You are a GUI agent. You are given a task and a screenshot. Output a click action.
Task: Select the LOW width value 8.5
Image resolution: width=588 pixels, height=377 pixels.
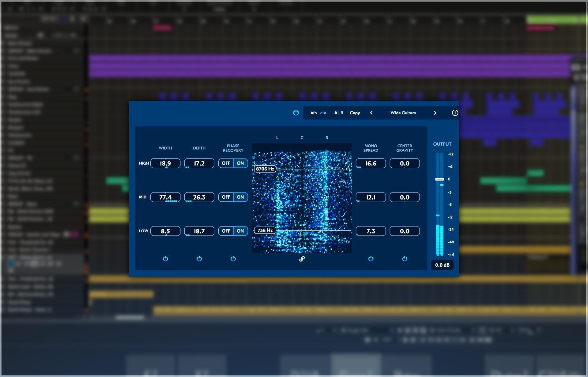[x=165, y=231]
